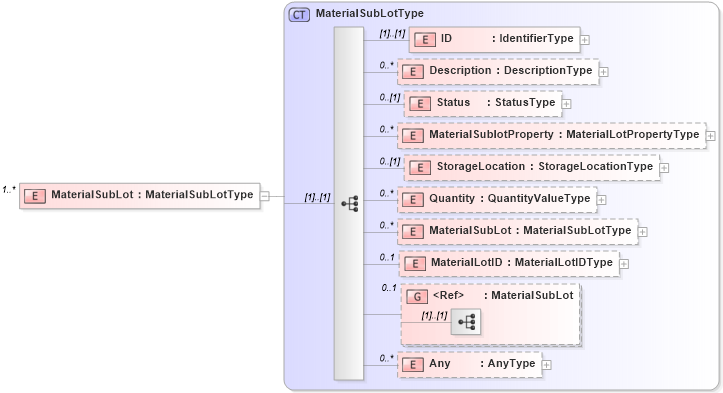Click the [1]..[1] cardinality next to ID
This screenshot has width=723, height=393.
pyautogui.click(x=392, y=34)
